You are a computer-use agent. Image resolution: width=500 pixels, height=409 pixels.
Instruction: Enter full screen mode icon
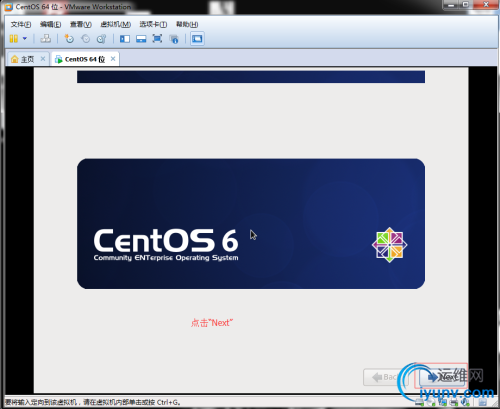pyautogui.click(x=157, y=39)
